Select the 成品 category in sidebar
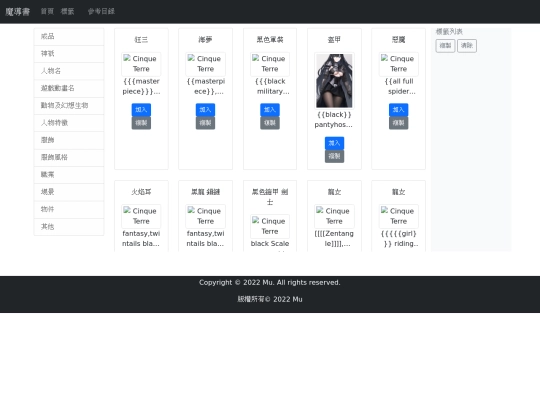This screenshot has height=405, width=540. pos(69,37)
